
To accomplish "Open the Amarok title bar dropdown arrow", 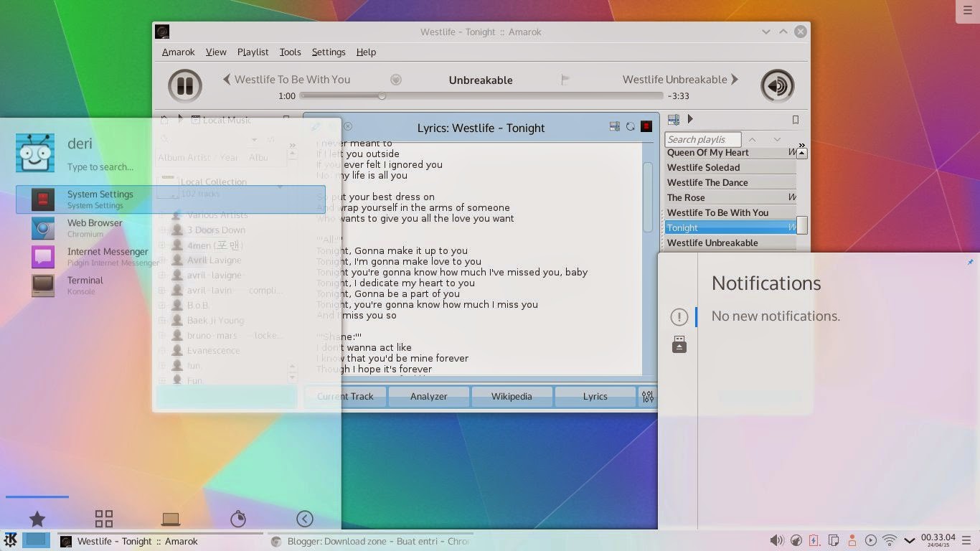I will [766, 32].
